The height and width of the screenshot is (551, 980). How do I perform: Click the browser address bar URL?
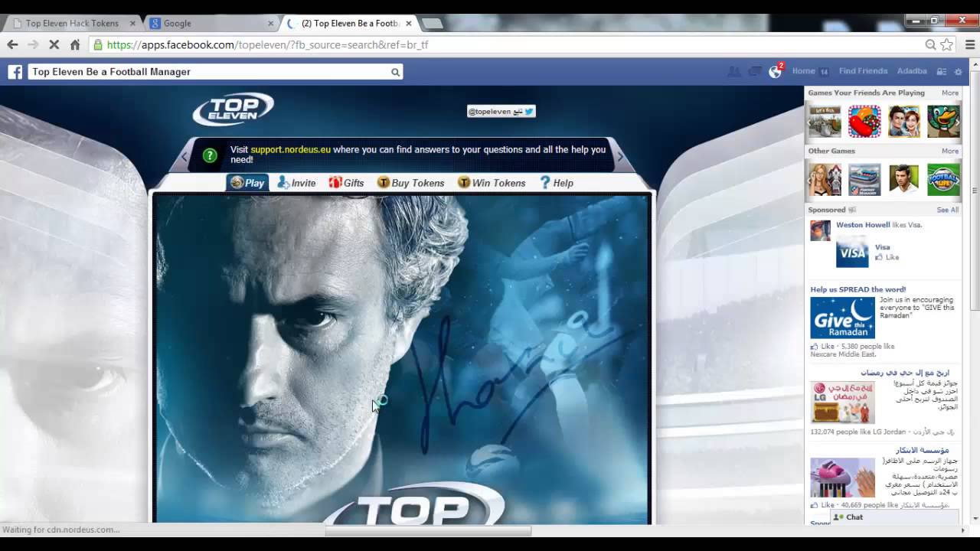pyautogui.click(x=268, y=44)
